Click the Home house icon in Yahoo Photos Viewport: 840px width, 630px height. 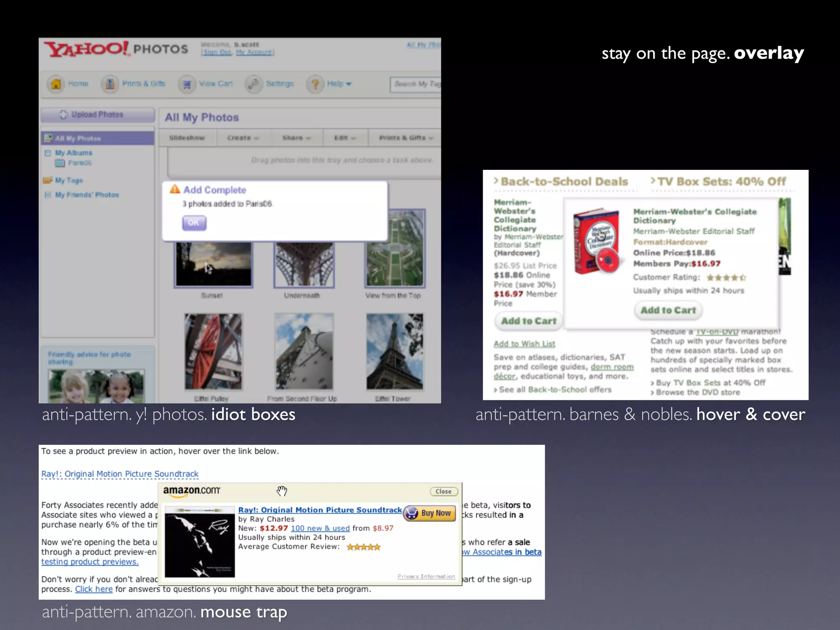(x=56, y=84)
